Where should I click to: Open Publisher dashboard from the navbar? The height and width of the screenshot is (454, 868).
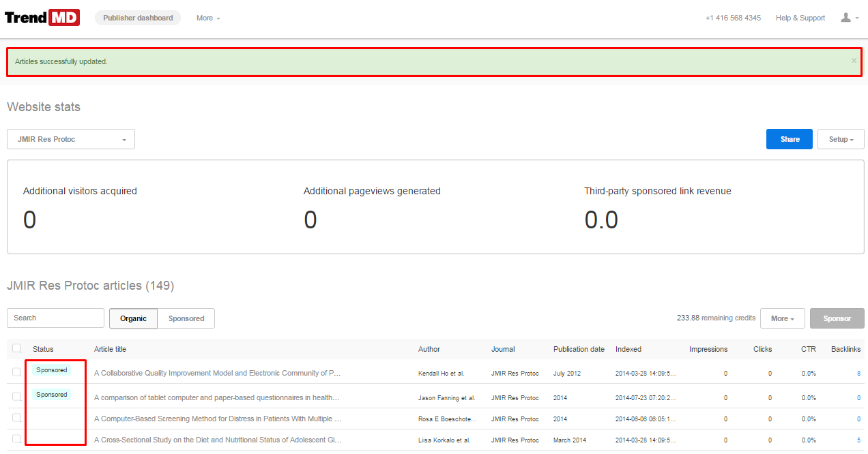coord(138,18)
